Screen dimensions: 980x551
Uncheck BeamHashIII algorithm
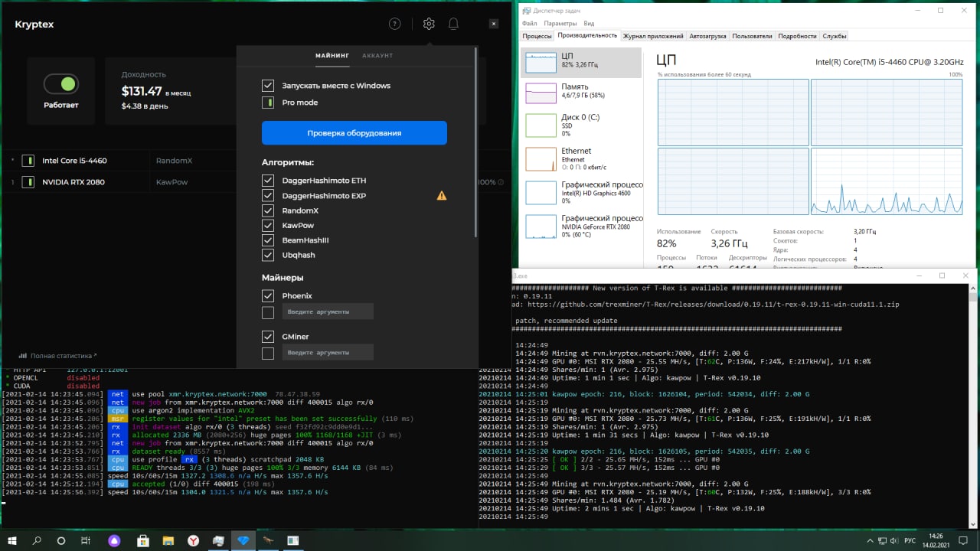tap(268, 240)
